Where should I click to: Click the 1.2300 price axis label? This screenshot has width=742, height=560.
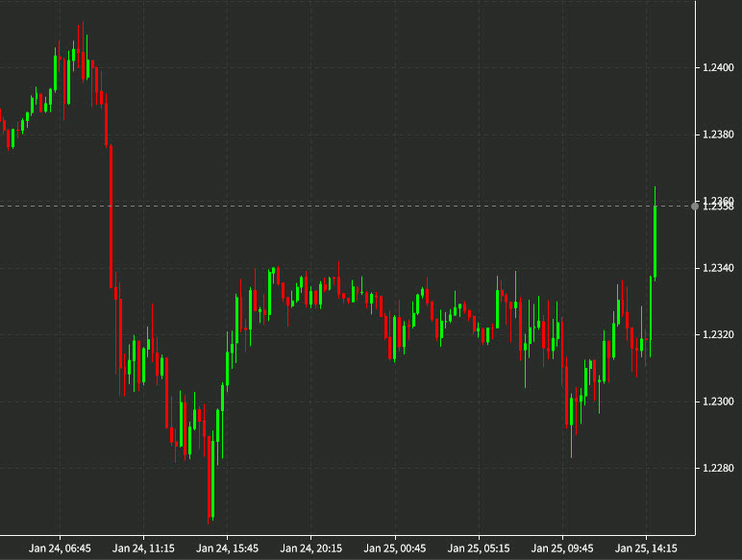(718, 402)
